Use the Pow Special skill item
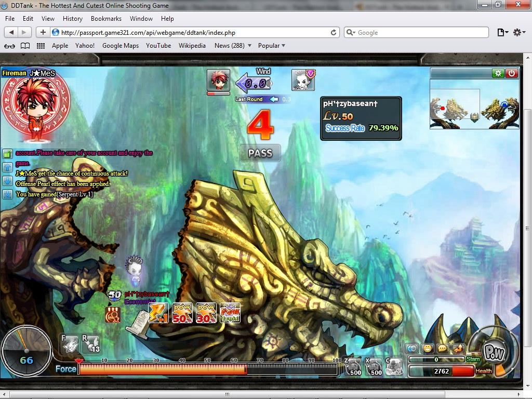The width and height of the screenshot is (532, 399). pos(230,313)
